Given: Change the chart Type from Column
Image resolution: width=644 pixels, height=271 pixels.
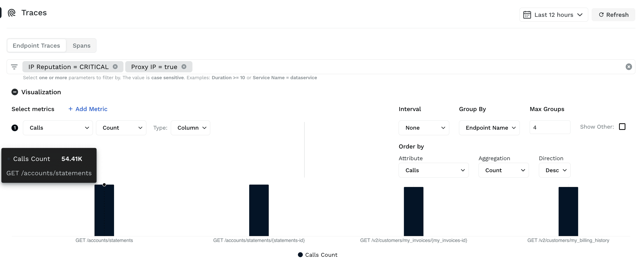Looking at the screenshot, I should [190, 128].
